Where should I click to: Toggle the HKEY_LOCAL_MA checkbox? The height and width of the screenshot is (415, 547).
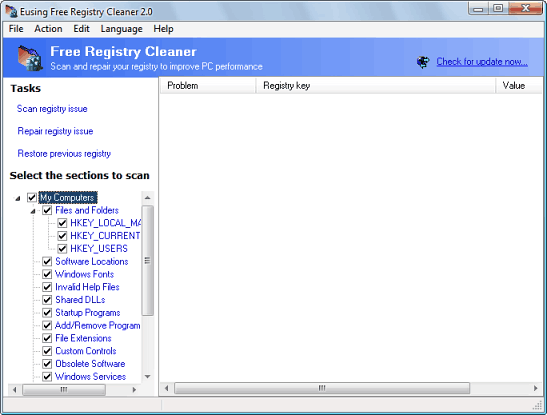(x=62, y=223)
